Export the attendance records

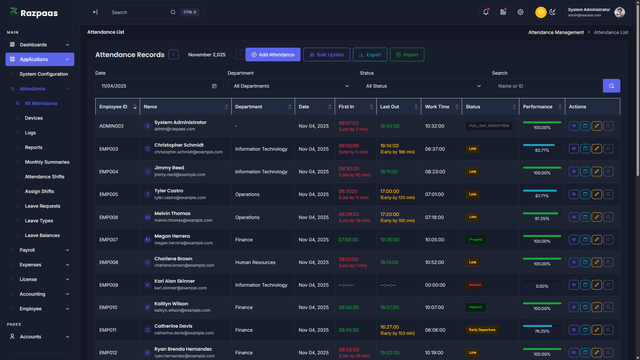(370, 55)
